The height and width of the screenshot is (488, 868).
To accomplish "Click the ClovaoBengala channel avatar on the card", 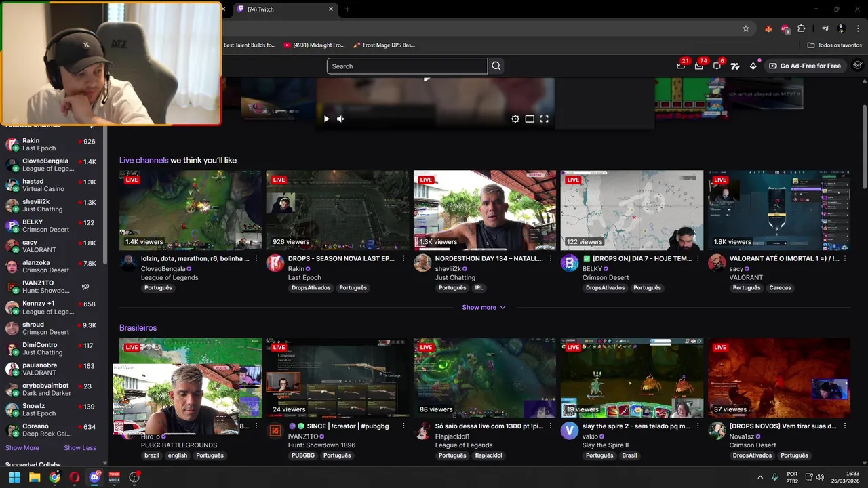I will 128,263.
